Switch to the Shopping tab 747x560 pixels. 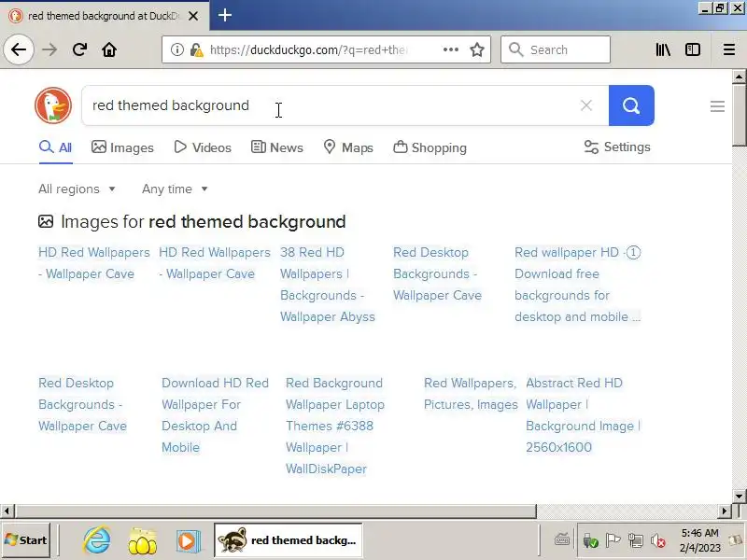[x=430, y=147]
